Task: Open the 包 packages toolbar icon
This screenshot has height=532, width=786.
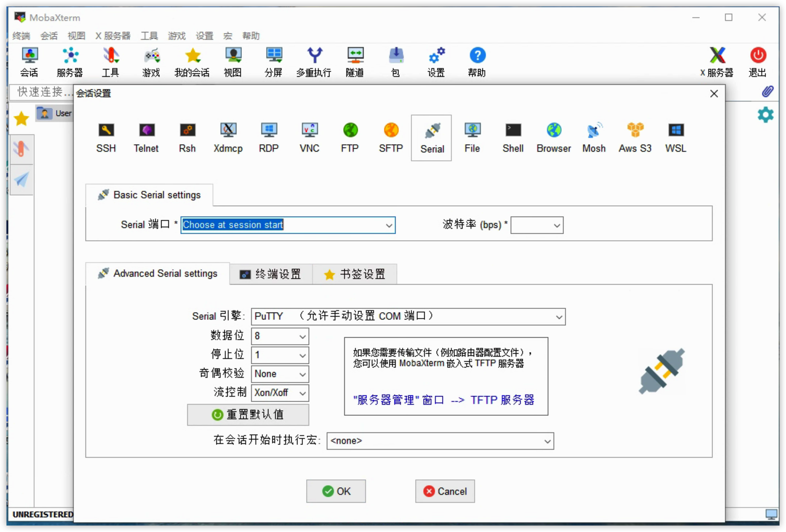Action: pyautogui.click(x=396, y=62)
